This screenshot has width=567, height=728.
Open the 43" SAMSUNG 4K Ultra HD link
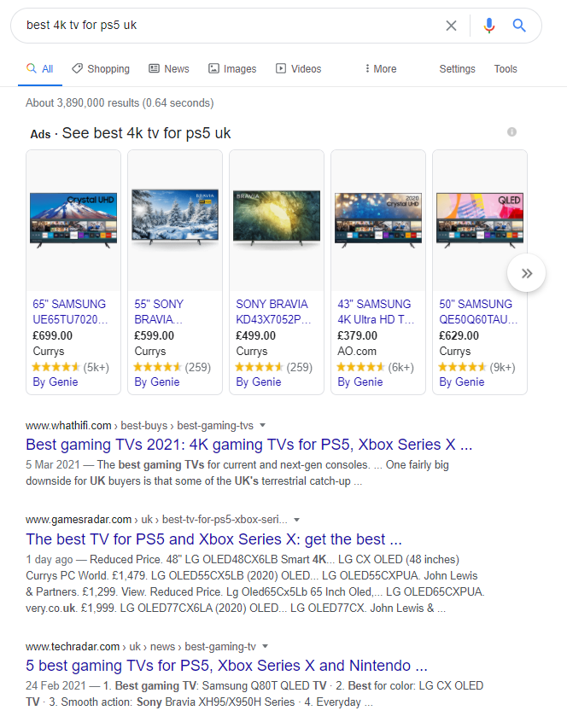(x=376, y=312)
